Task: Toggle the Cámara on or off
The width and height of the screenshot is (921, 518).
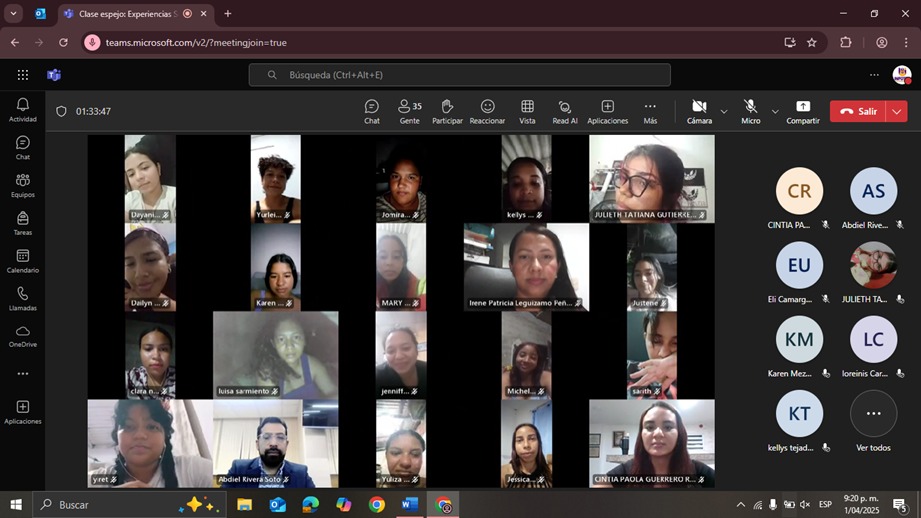Action: pos(699,111)
